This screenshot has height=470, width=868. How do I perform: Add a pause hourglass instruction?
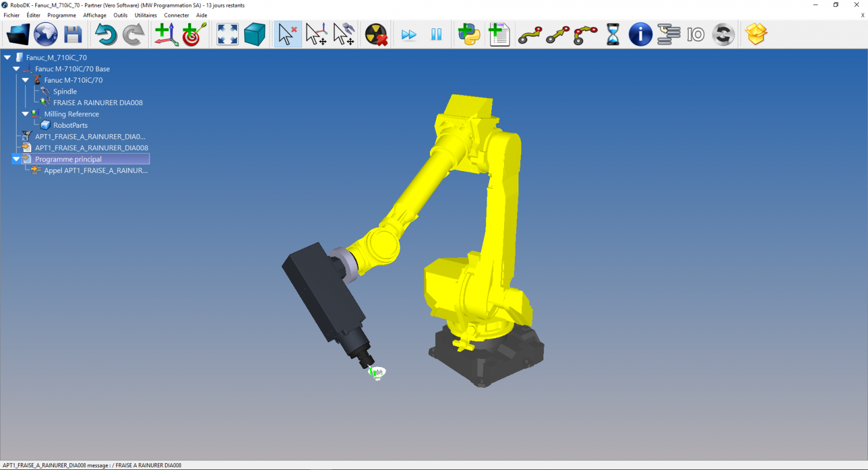[x=613, y=35]
